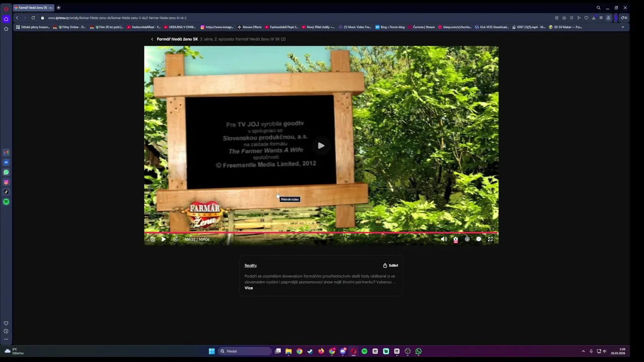Open the Farmář hledá ženu SK show title
Viewport: 644px width, 362px height.
[x=177, y=39]
